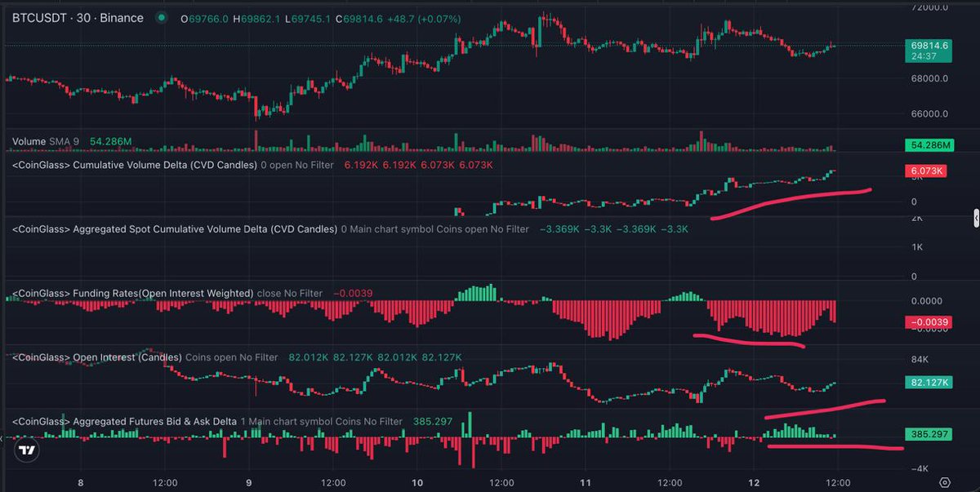Viewport: 980px width, 492px height.
Task: Click 54.286M value in Volume legend
Action: pos(111,142)
